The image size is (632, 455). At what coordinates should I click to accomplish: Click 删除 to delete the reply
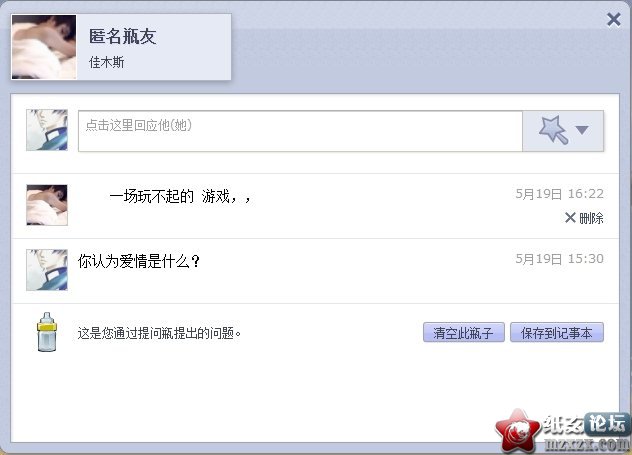coord(591,218)
